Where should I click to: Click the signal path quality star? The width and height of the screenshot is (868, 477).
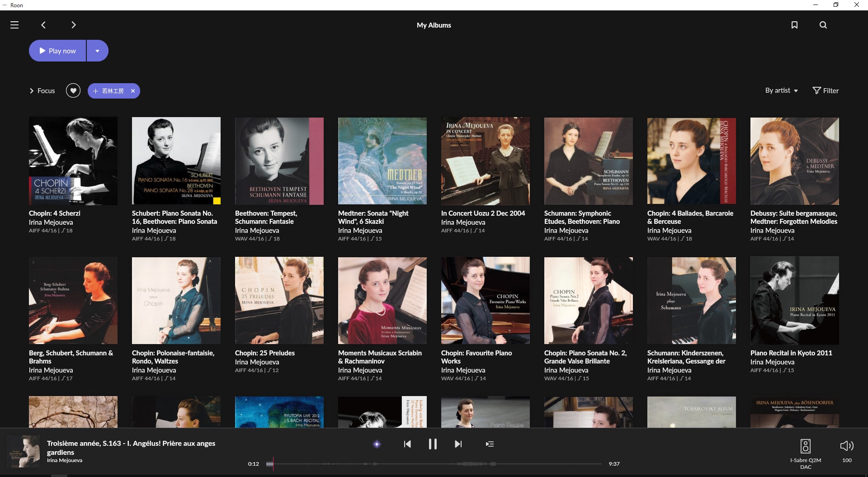tap(377, 444)
